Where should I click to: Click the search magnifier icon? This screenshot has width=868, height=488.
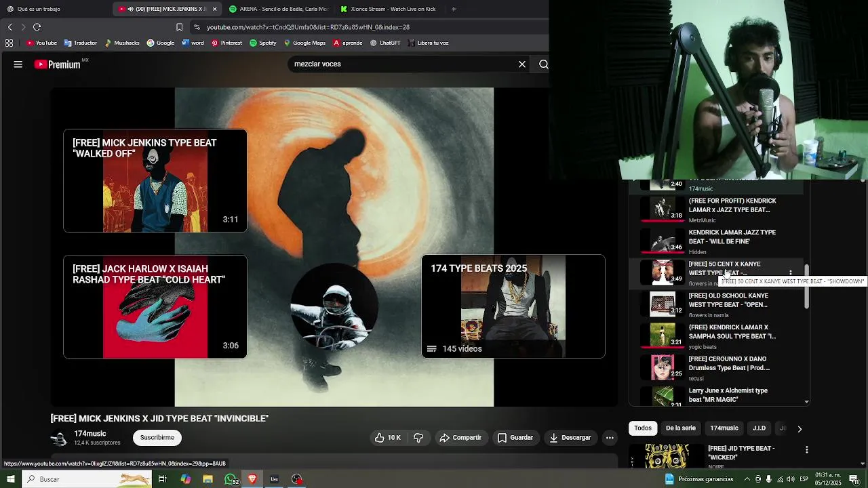point(543,64)
